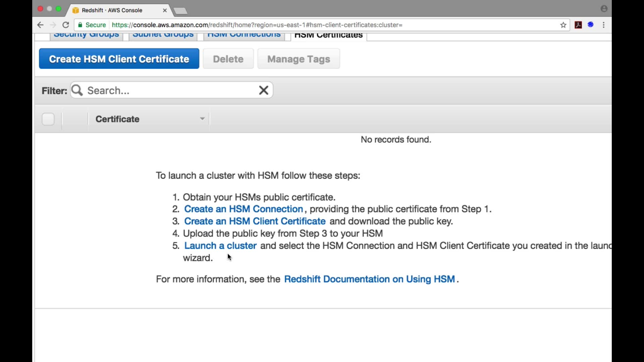Click the Adobe PDF extension icon
Viewport: 644px width, 362px height.
click(578, 25)
